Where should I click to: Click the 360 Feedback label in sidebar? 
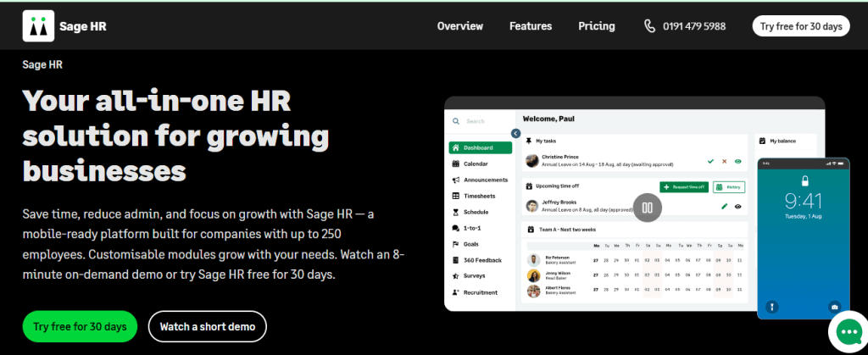482,260
